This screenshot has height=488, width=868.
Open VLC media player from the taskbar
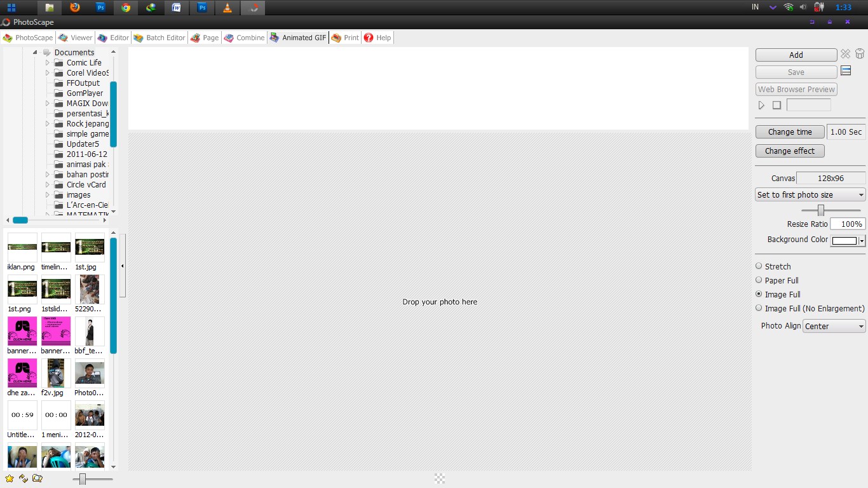tap(227, 8)
